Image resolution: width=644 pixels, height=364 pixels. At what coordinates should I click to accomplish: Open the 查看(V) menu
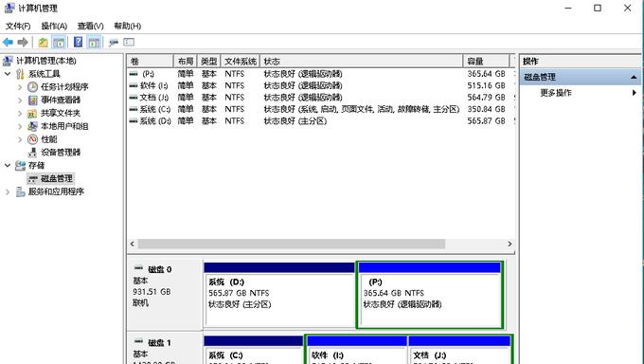[90, 26]
